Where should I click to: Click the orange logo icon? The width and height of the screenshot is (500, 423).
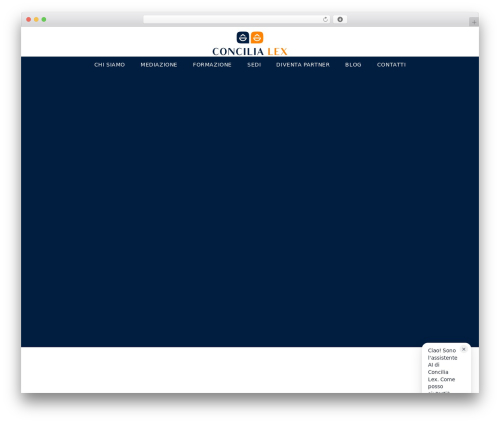click(257, 37)
